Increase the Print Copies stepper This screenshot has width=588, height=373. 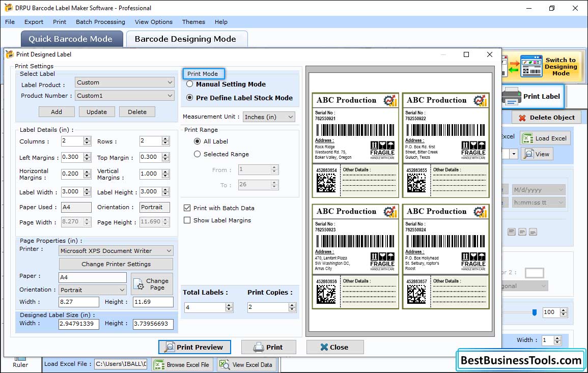tap(292, 305)
